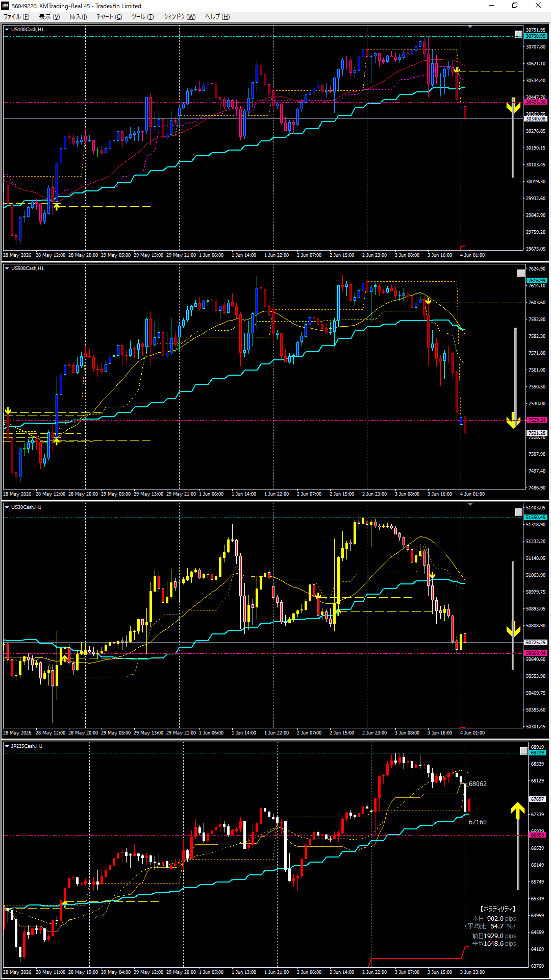Toggle the gray square button on US500Cash chart
This screenshot has height=980, width=551.
click(521, 273)
